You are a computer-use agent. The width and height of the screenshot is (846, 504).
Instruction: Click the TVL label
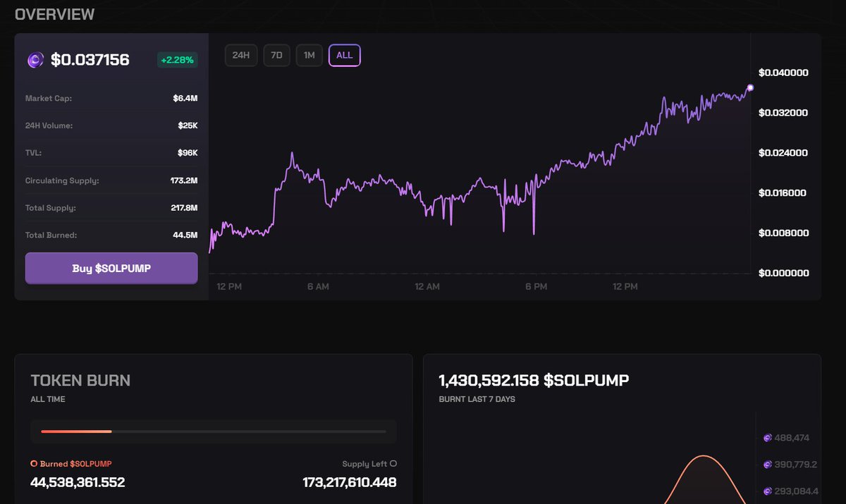(33, 153)
